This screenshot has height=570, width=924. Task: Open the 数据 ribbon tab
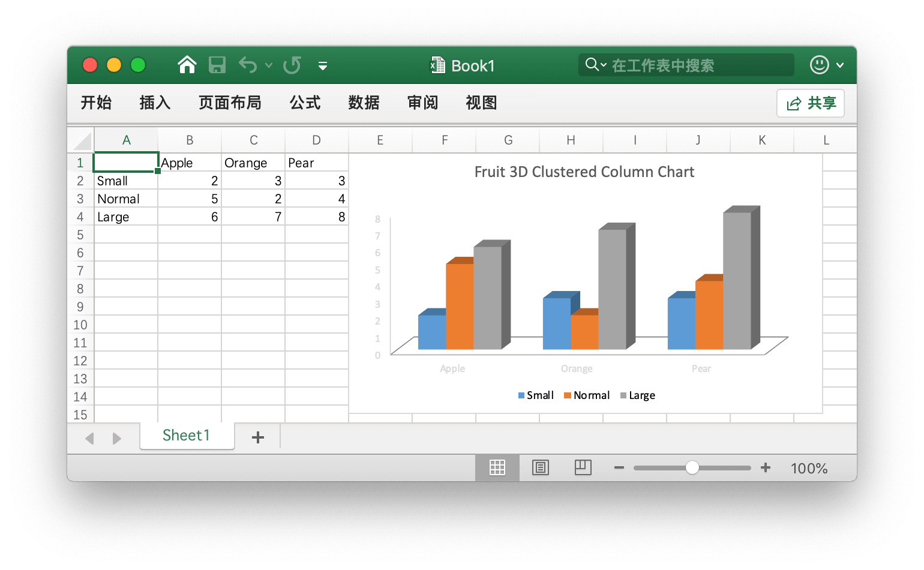pos(364,103)
